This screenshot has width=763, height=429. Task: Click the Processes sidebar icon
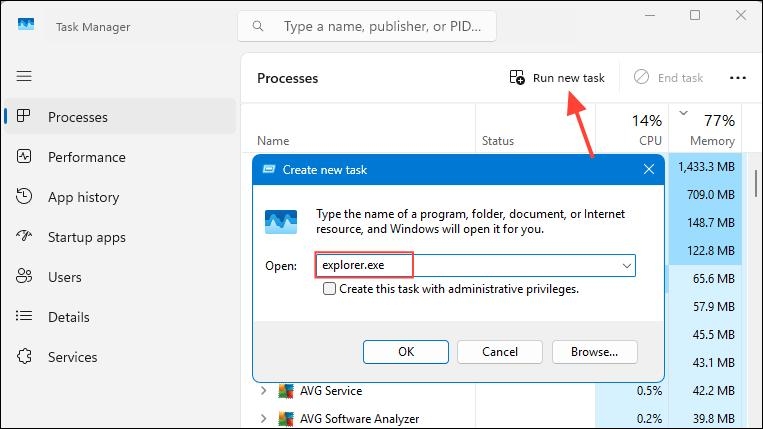[23, 116]
